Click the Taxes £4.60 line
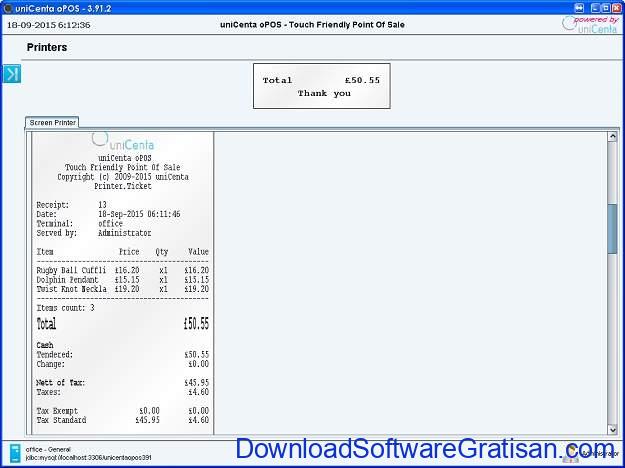The height and width of the screenshot is (468, 625). (x=123, y=392)
